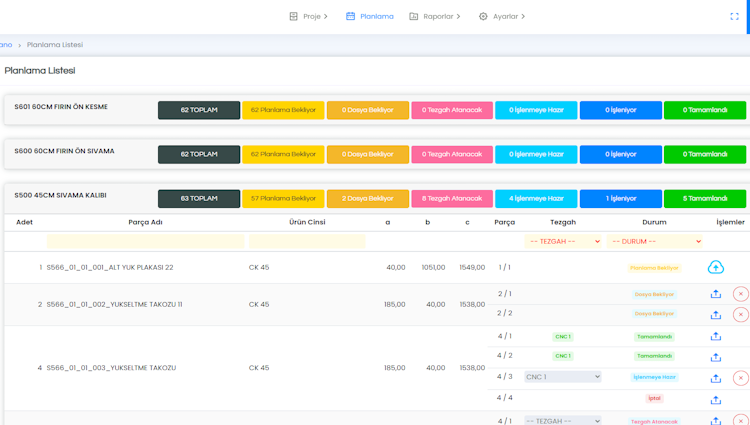Click 0 Tamamlandı for S601
This screenshot has width=750, height=425.
(x=705, y=110)
